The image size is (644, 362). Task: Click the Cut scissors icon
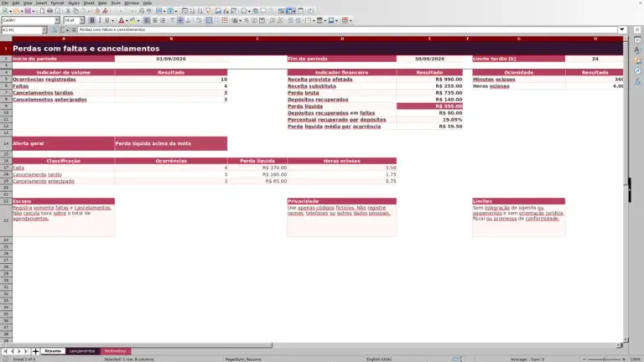(x=68, y=11)
